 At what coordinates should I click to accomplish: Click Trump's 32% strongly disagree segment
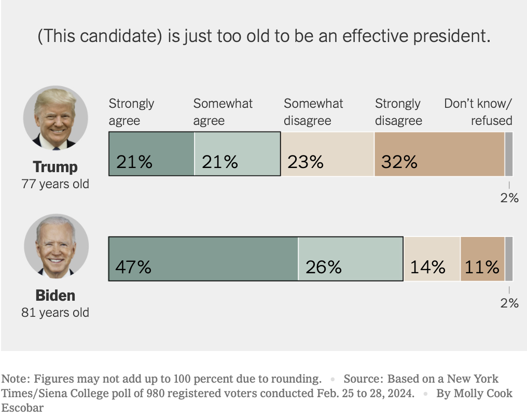(439, 154)
